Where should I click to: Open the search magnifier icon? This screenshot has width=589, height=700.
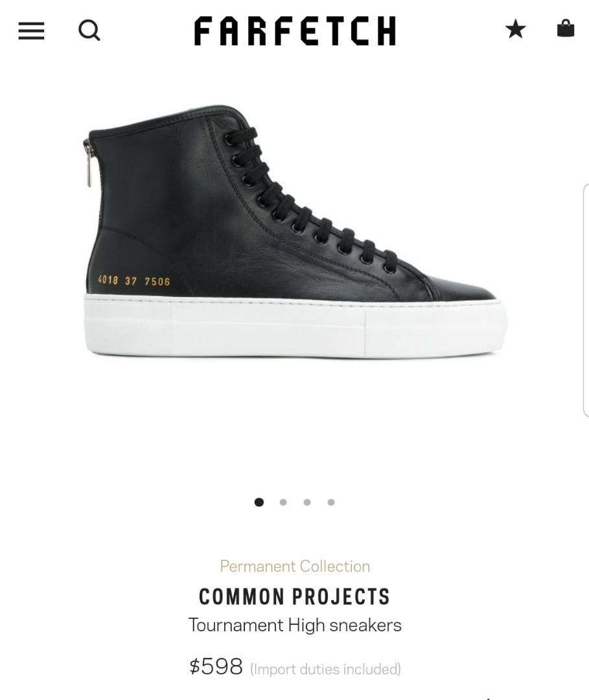point(89,31)
